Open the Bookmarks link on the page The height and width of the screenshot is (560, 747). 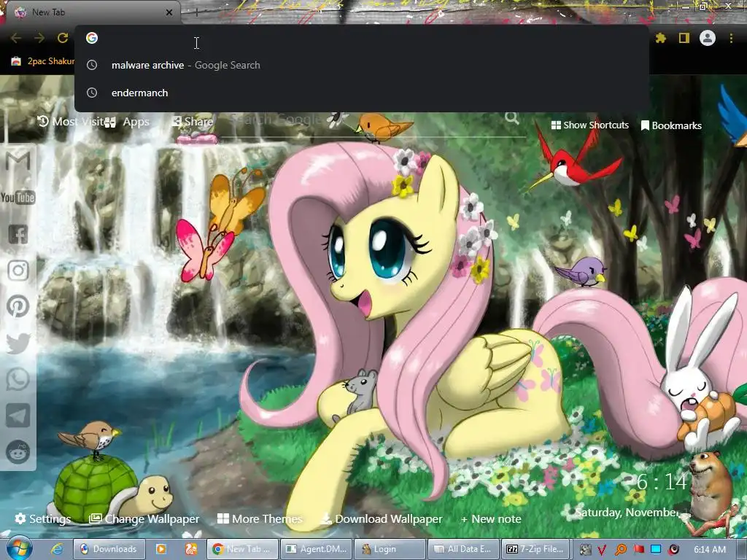[x=671, y=125]
